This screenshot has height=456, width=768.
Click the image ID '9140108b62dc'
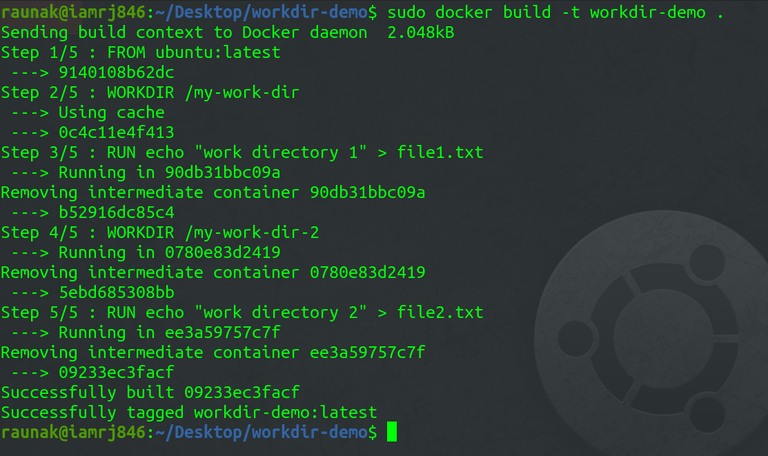pos(117,73)
